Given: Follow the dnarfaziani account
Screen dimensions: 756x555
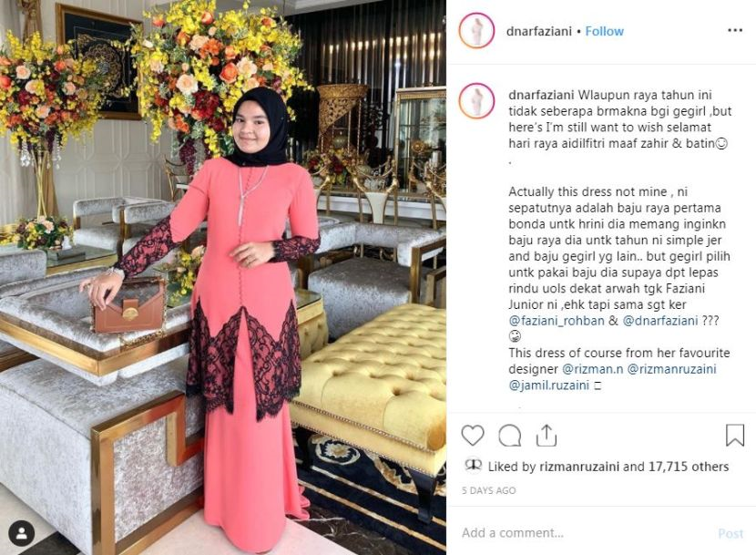Looking at the screenshot, I should pyautogui.click(x=604, y=31).
